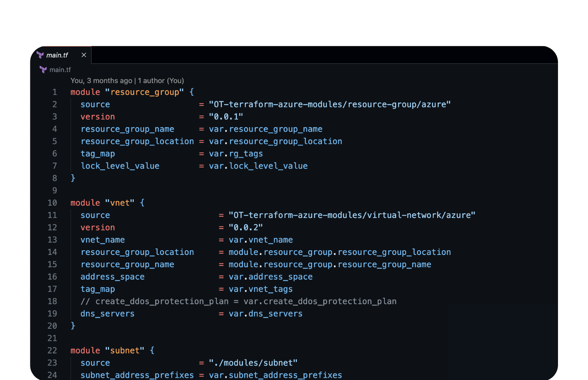Click the Terraform icon on the main.tf tab

coord(40,55)
